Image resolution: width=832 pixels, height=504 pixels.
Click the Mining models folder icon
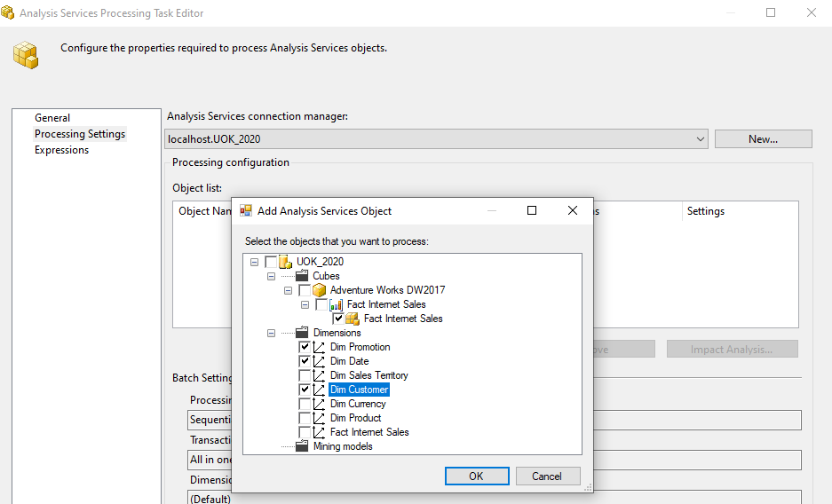[302, 446]
